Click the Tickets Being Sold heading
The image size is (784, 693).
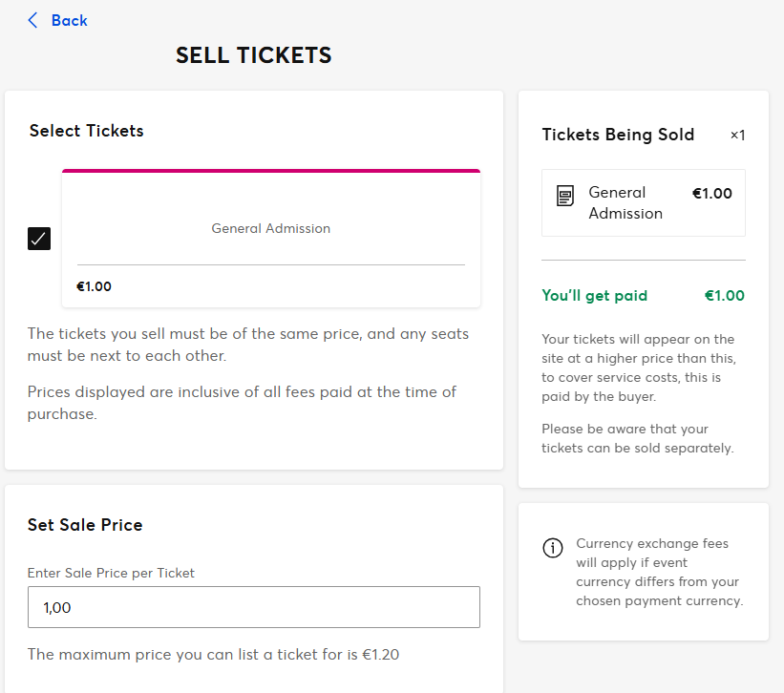click(x=618, y=135)
